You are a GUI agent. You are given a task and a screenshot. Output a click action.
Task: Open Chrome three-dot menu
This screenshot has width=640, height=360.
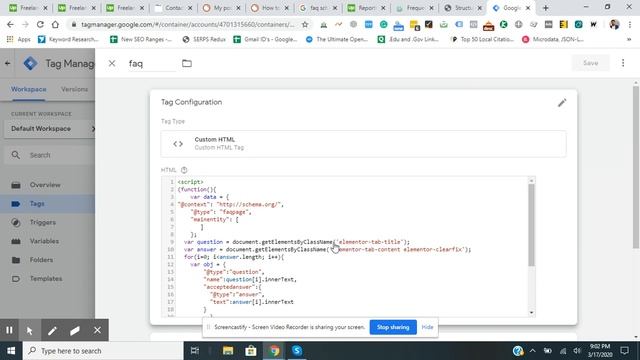click(x=630, y=24)
